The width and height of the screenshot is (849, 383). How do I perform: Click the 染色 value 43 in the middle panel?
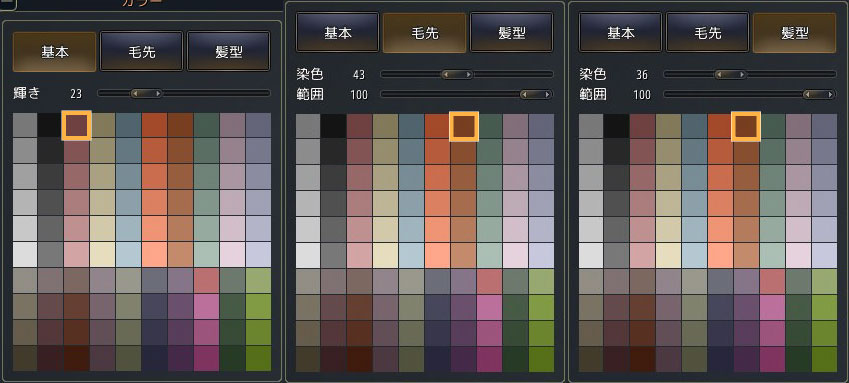358,74
